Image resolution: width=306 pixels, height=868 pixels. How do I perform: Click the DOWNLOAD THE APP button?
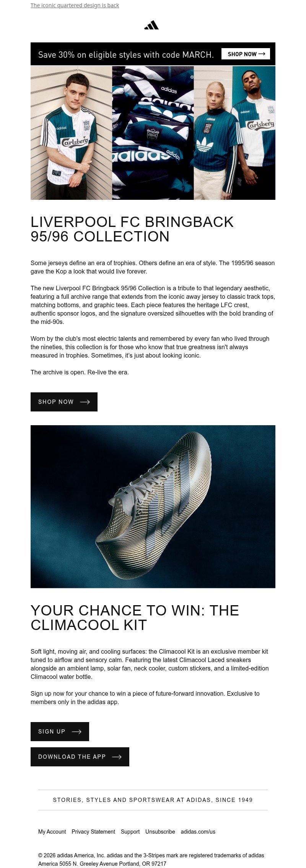[79, 756]
